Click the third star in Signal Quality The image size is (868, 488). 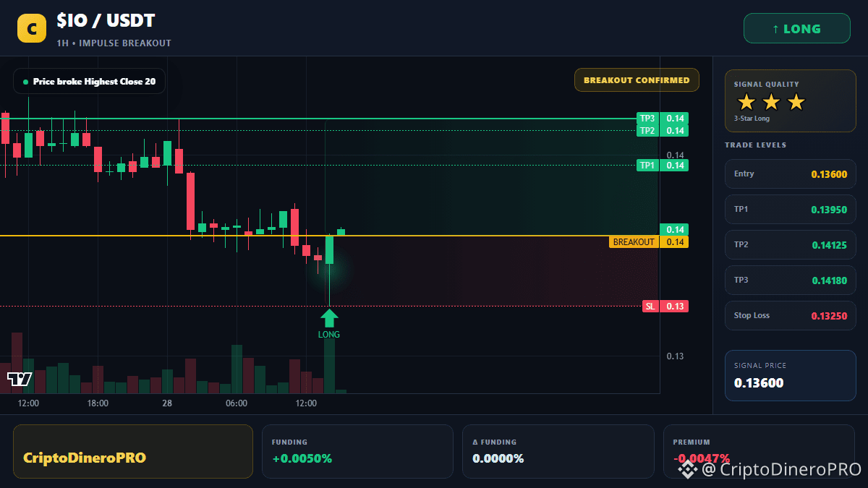tap(796, 102)
